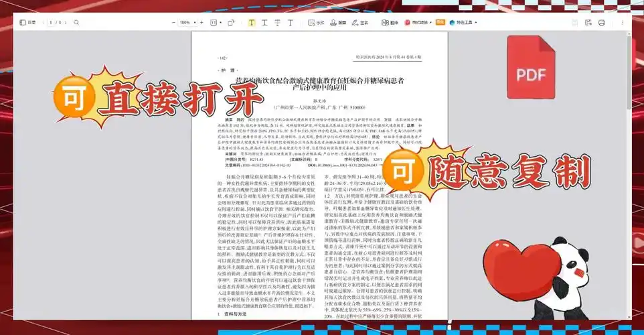Image resolution: width=644 pixels, height=335 pixels.
Task: Click the PDF file icon graphic
Action: tap(531, 67)
